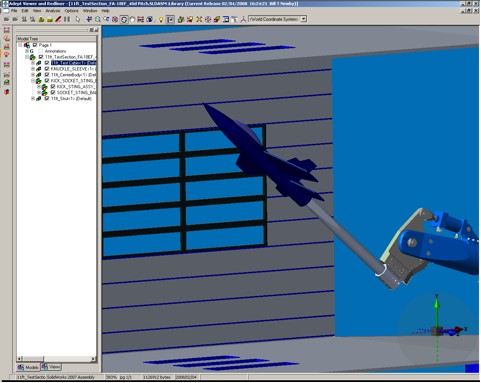The image size is (481, 383).
Task: Click the yellow light bulb icon
Action: [161, 20]
